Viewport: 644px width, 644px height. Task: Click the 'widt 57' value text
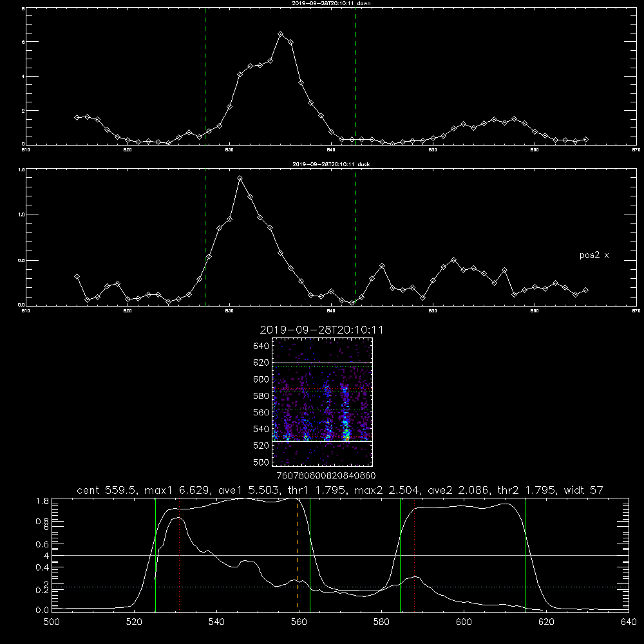point(583,490)
